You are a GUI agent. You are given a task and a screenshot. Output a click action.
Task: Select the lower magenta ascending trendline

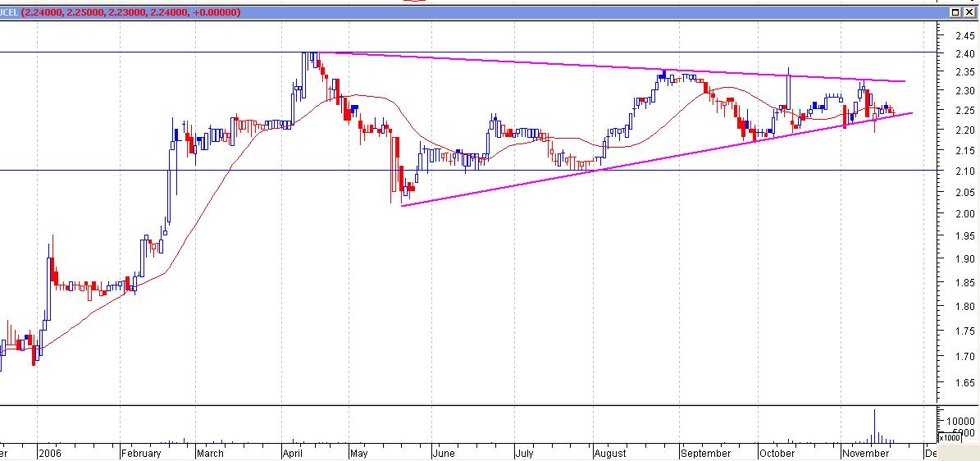point(656,159)
